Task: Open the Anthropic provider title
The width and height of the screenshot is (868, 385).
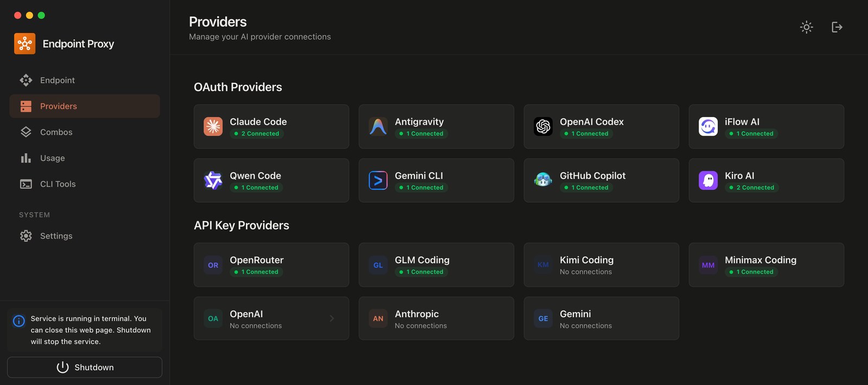Action: (417, 314)
